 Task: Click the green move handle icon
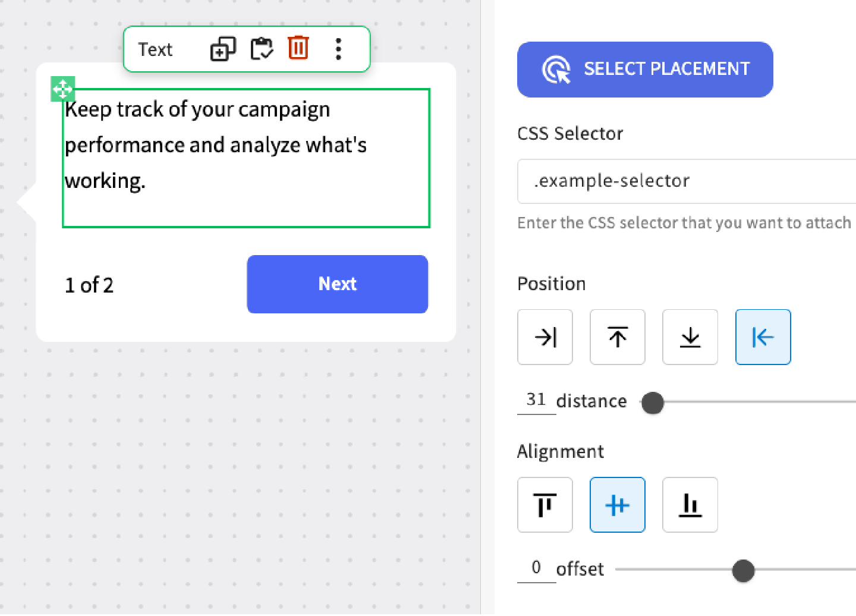coord(63,89)
